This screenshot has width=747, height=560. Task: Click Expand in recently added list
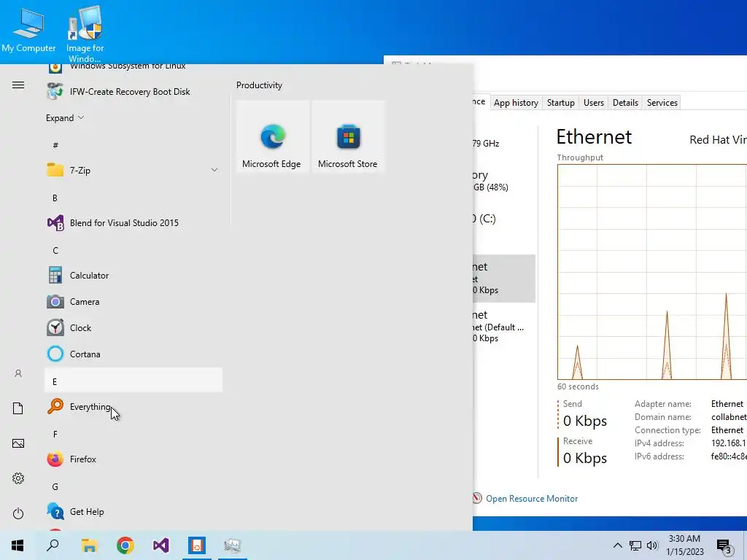[65, 117]
